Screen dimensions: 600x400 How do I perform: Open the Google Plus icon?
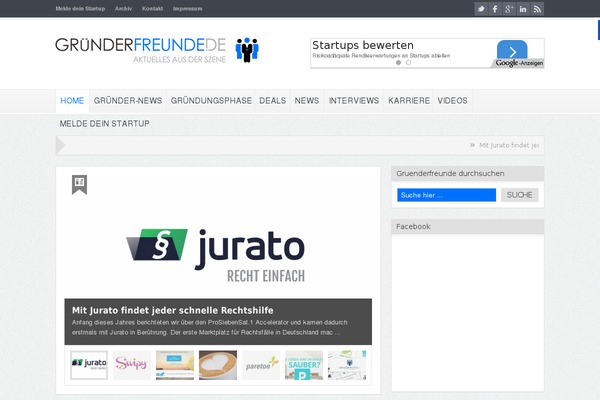pyautogui.click(x=509, y=9)
